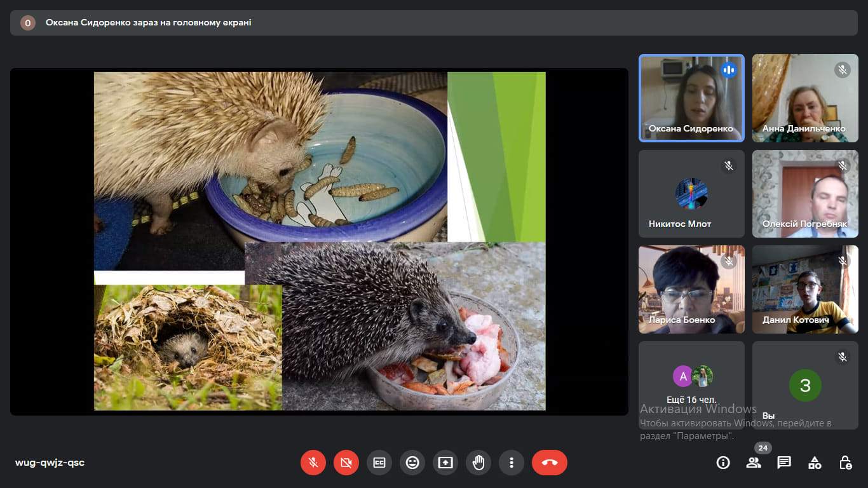Click the Оксана Сидоренко main screen notification
The width and height of the screenshot is (868, 488).
click(x=148, y=23)
